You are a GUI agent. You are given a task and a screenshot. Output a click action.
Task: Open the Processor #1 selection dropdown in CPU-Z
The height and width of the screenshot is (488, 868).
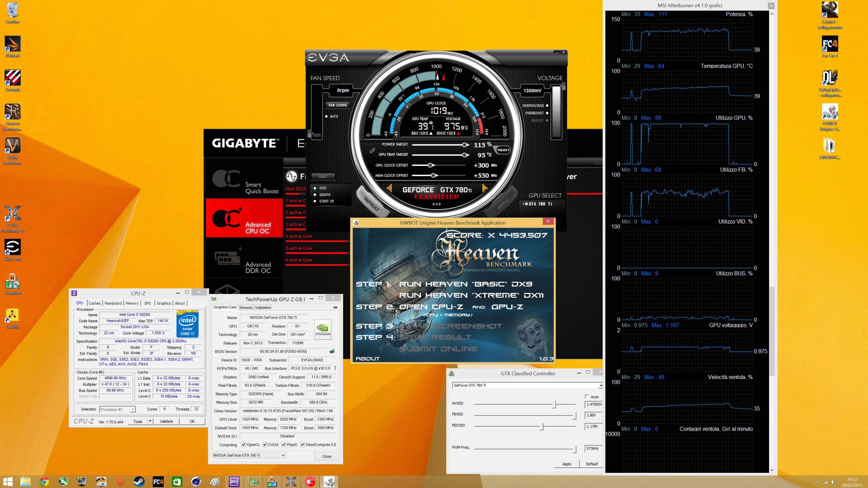point(117,409)
